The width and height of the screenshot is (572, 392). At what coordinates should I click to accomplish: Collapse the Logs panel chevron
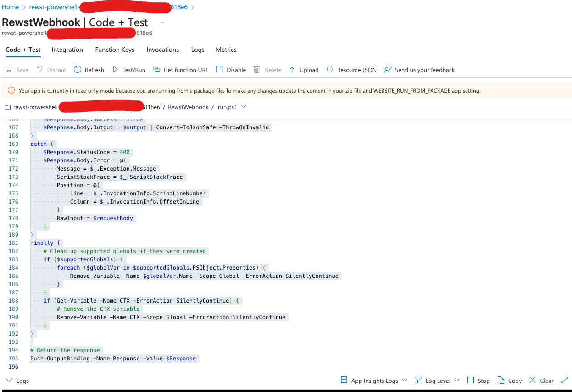[9, 381]
